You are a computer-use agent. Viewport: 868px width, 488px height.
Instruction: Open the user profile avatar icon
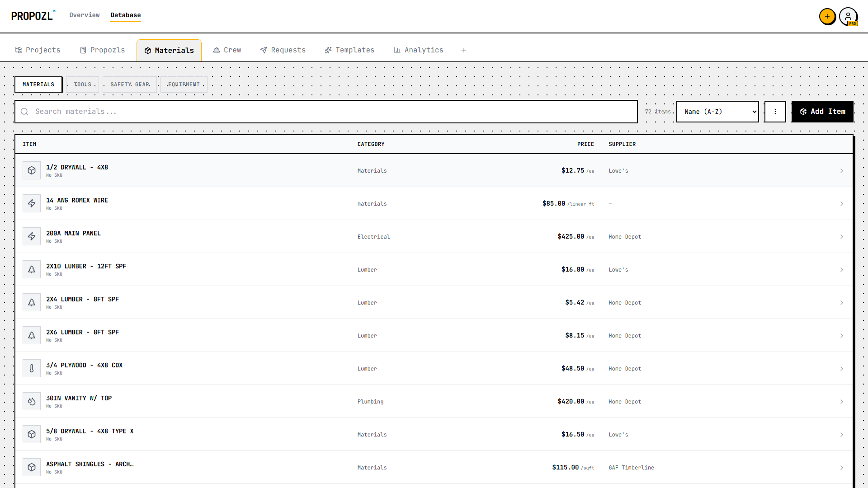pos(848,17)
